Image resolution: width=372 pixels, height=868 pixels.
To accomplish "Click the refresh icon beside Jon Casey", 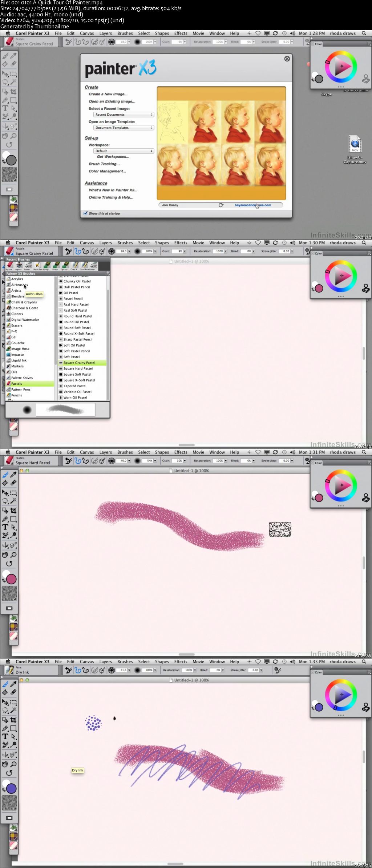I will point(221,205).
